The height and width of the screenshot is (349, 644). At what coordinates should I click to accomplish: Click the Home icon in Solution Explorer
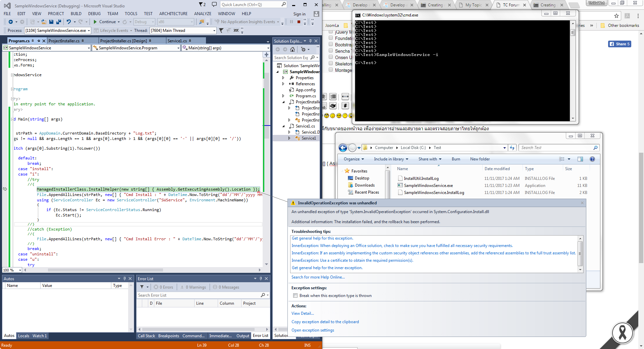[x=292, y=49]
